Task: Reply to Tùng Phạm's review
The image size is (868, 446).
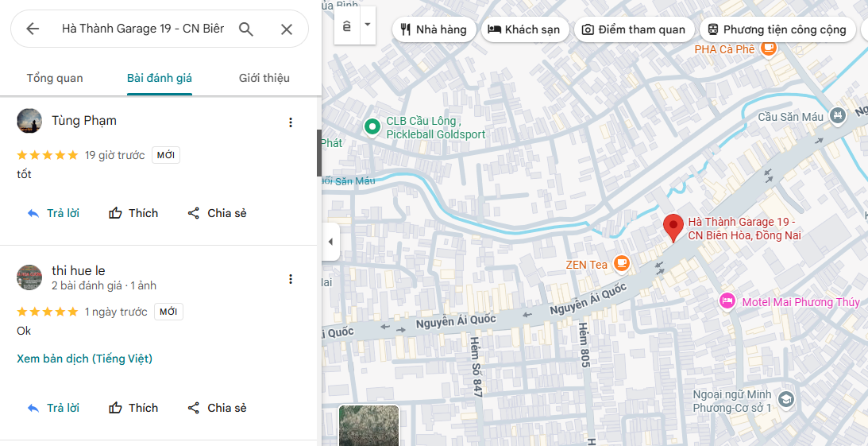Action: point(54,213)
